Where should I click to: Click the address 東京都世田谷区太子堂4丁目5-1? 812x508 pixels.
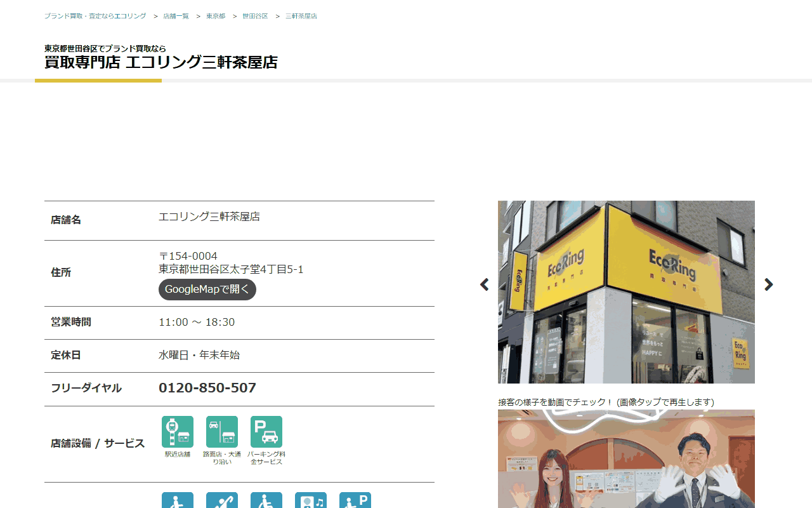point(231,269)
